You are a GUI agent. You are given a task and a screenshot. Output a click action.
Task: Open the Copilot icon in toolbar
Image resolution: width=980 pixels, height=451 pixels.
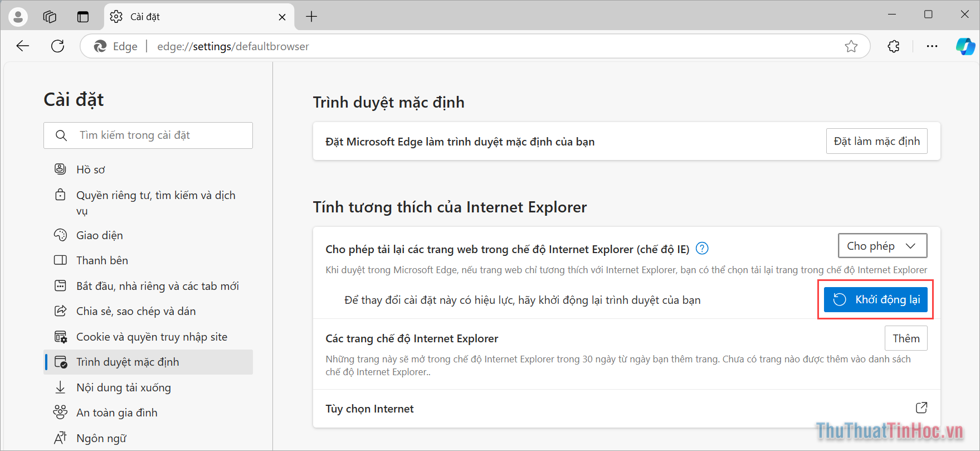click(965, 46)
